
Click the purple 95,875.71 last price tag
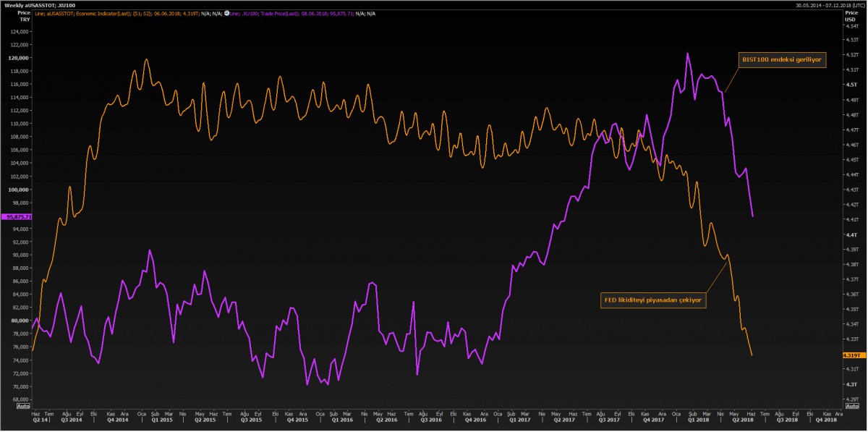tap(17, 216)
